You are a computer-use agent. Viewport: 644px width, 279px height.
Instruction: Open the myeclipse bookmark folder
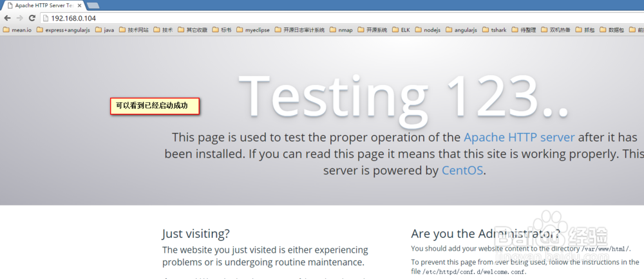pos(253,30)
